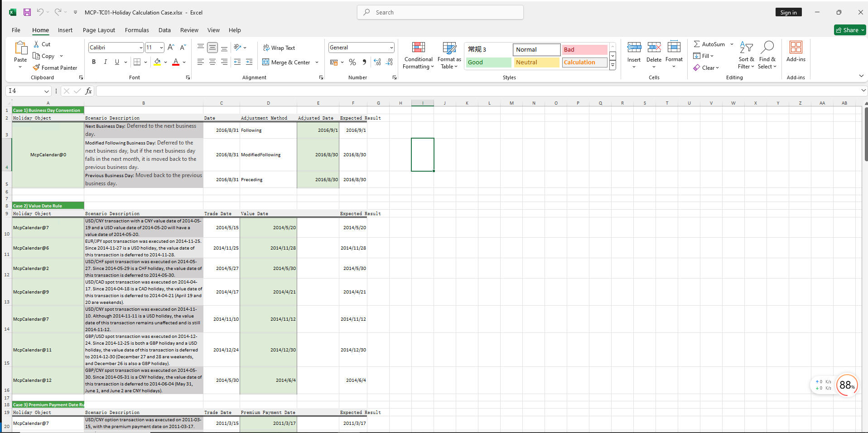Screen dimensions: 868x433
Task: Click the Copy button
Action: coord(44,56)
